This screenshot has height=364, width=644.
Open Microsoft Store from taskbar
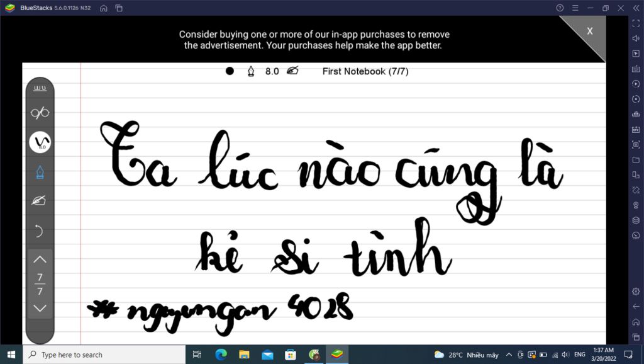pyautogui.click(x=291, y=355)
